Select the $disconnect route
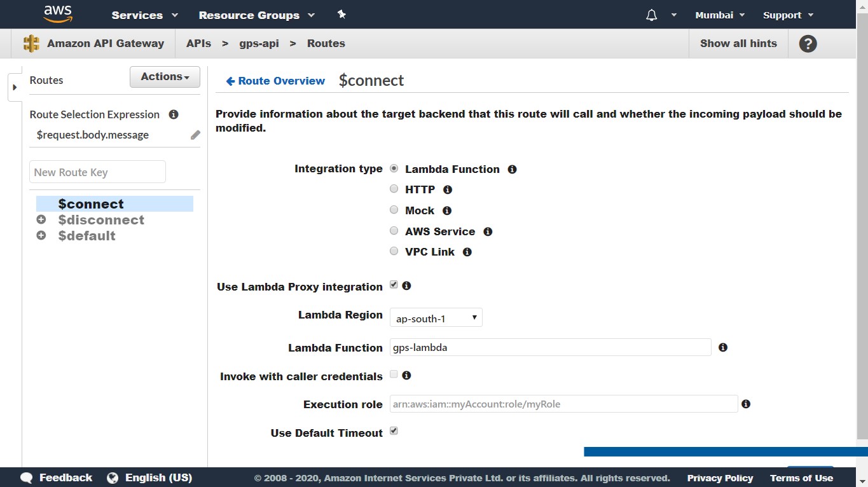 coord(101,219)
